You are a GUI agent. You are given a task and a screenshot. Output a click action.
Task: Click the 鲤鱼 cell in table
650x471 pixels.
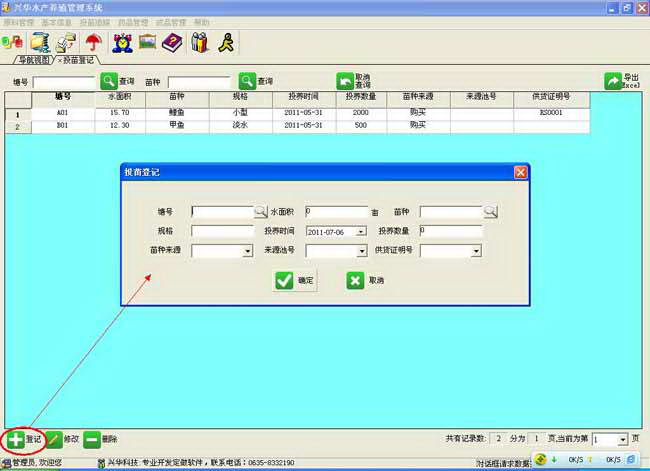click(x=177, y=113)
